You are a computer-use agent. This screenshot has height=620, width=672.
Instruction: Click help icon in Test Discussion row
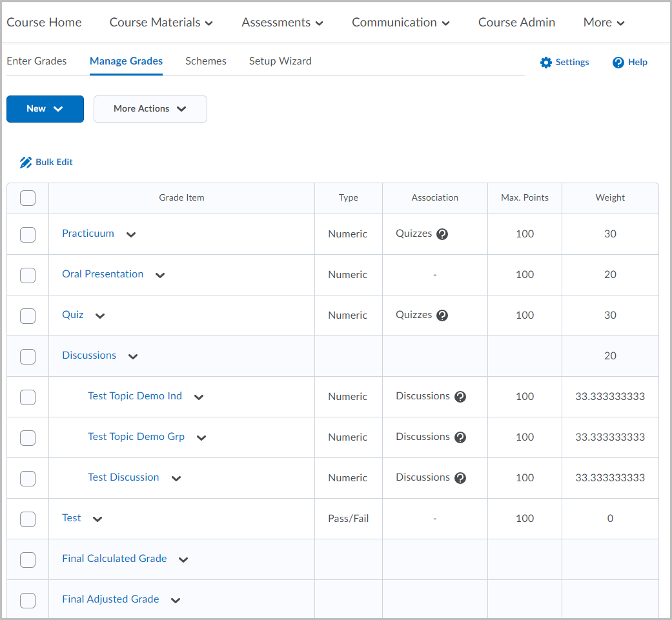click(x=460, y=478)
